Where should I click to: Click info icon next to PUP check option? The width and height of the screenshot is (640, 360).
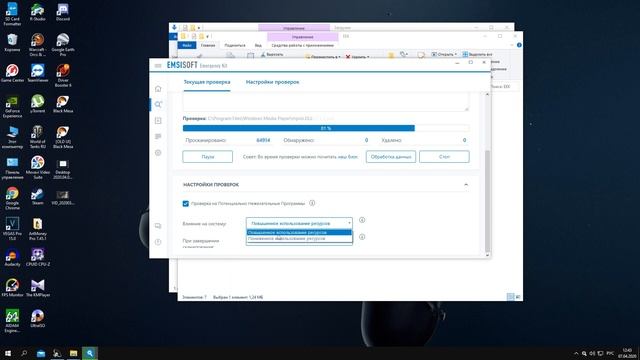pyautogui.click(x=312, y=203)
